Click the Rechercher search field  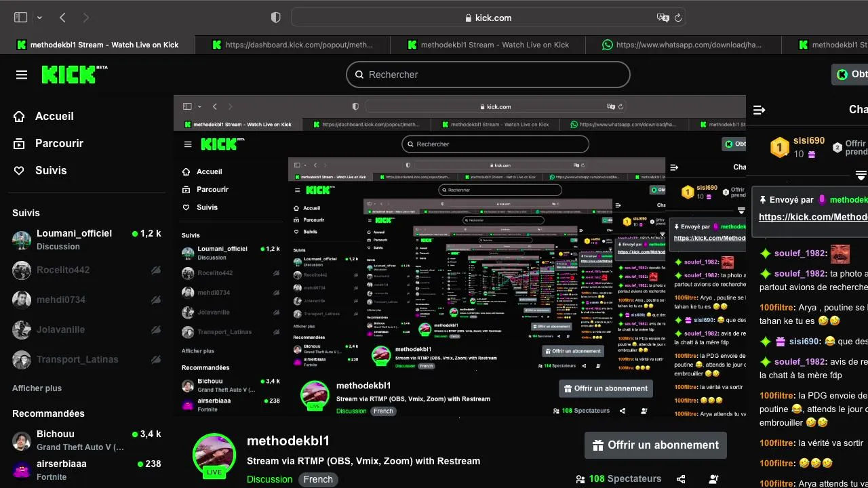point(488,75)
